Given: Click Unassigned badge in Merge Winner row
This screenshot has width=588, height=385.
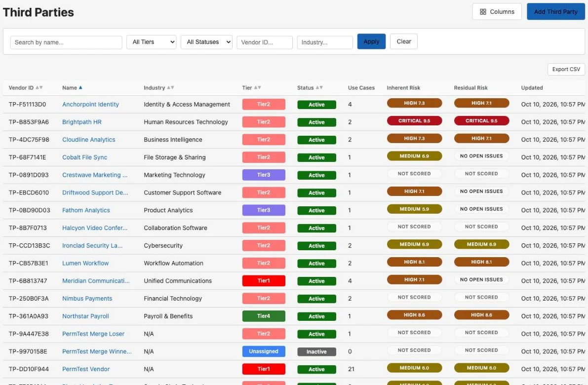Looking at the screenshot, I should tap(264, 351).
